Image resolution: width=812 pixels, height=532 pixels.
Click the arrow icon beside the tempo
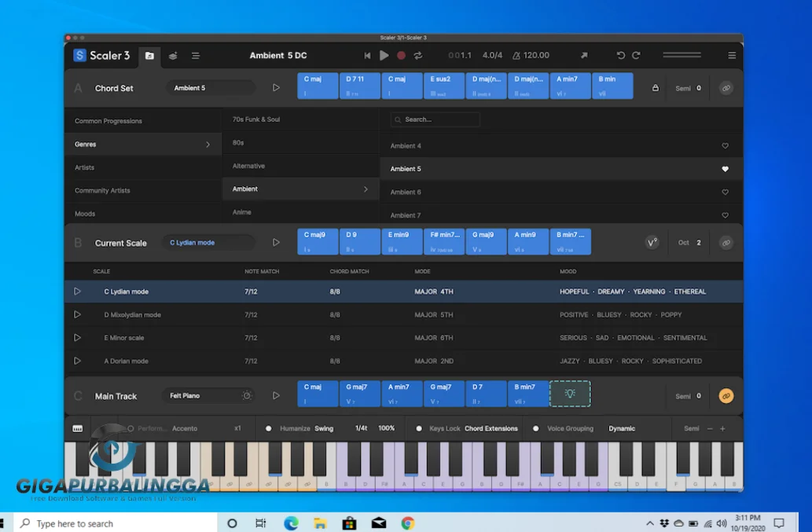tap(584, 55)
